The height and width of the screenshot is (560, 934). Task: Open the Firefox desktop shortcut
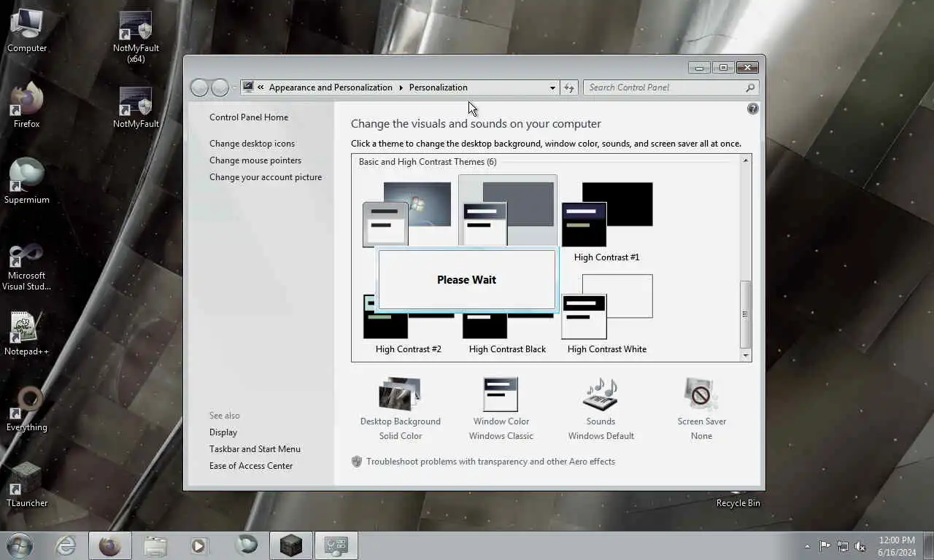click(27, 106)
